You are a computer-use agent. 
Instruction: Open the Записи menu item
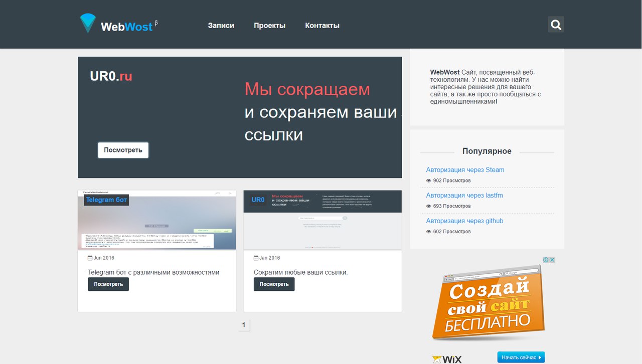(x=221, y=26)
